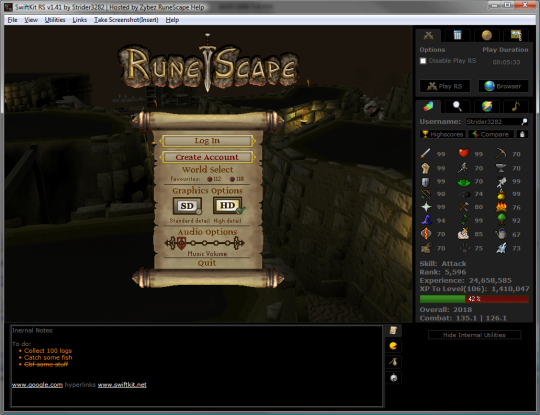Open the www.google.com hyperlink
The image size is (540, 415).
37,385
